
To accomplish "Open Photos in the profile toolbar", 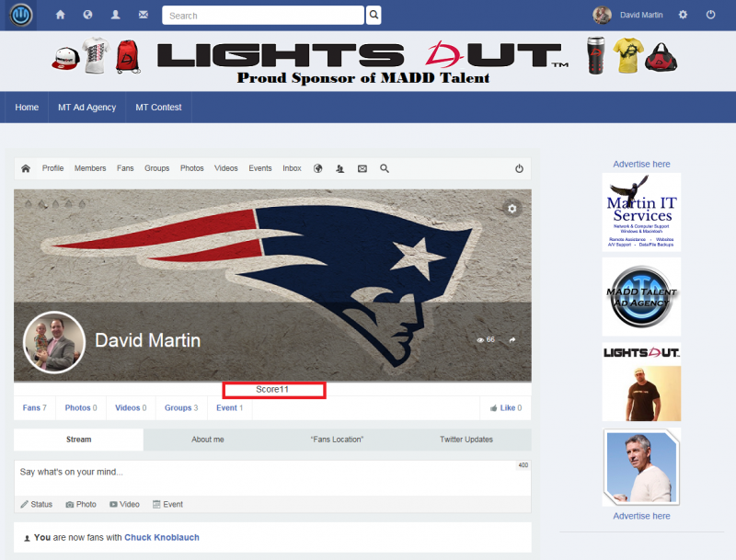I will point(192,168).
